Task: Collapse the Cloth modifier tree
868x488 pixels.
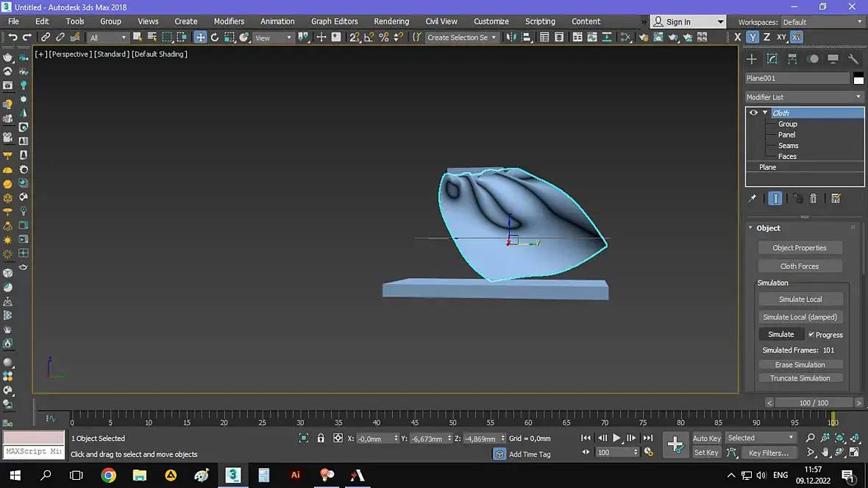Action: [x=765, y=113]
